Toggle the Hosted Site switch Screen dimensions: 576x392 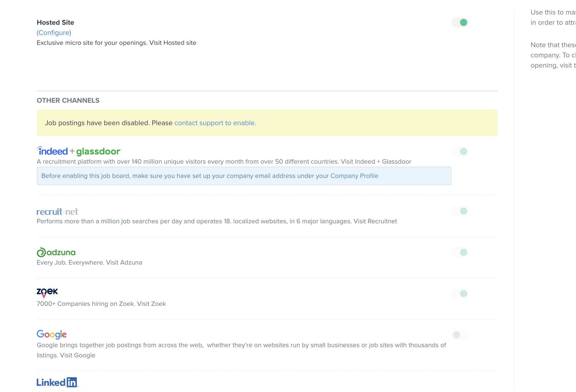tap(460, 22)
